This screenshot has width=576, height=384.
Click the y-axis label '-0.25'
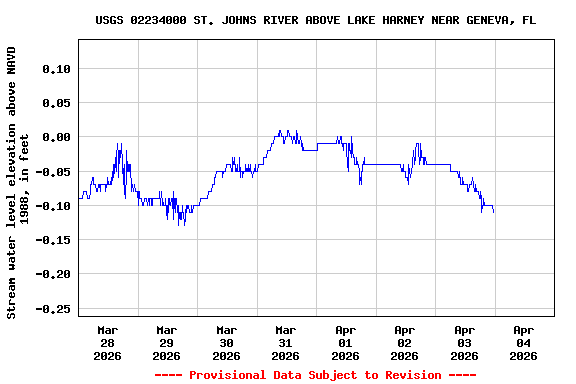(53, 309)
